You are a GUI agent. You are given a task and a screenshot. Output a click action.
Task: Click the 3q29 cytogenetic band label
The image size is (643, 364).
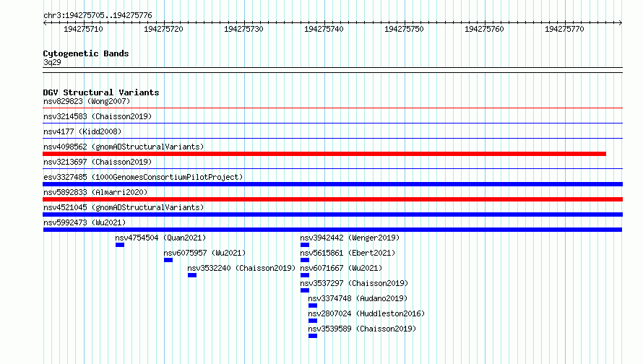click(x=52, y=62)
